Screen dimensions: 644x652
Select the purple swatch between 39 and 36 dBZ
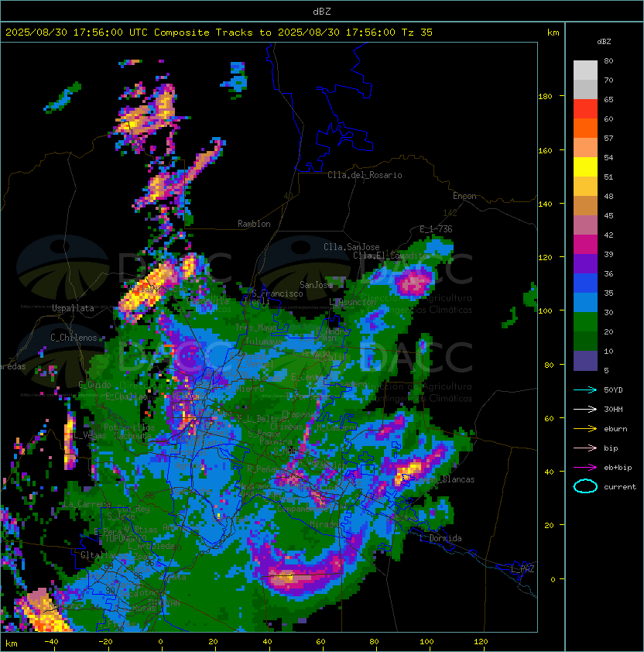click(585, 263)
